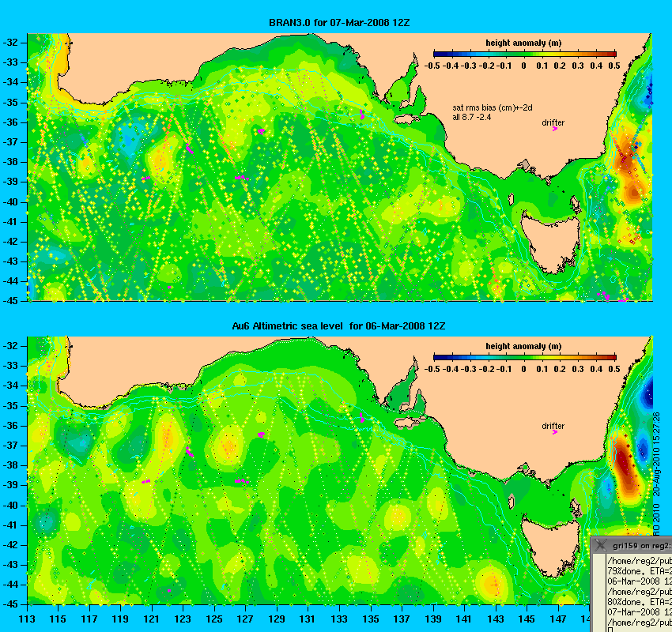The image size is (672, 632).
Task: Click longitude label '113' on x-axis
Action: point(28,619)
